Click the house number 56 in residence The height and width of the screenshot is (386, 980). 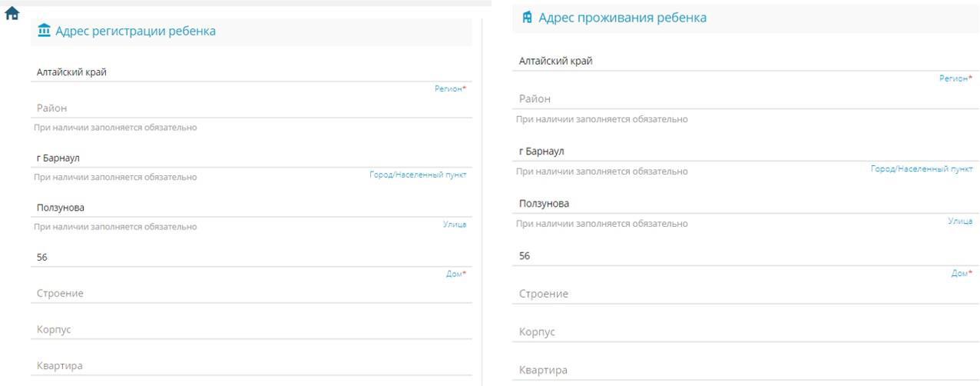[746, 256]
